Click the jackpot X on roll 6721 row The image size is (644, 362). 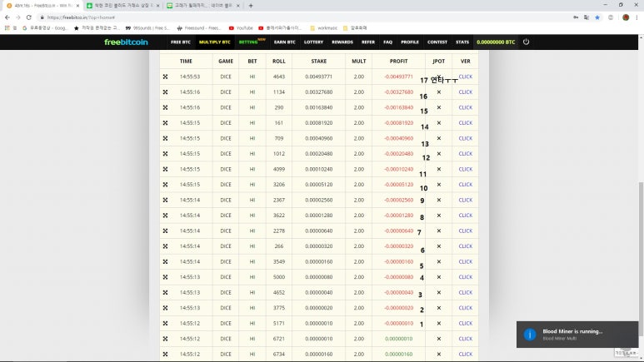coord(439,339)
